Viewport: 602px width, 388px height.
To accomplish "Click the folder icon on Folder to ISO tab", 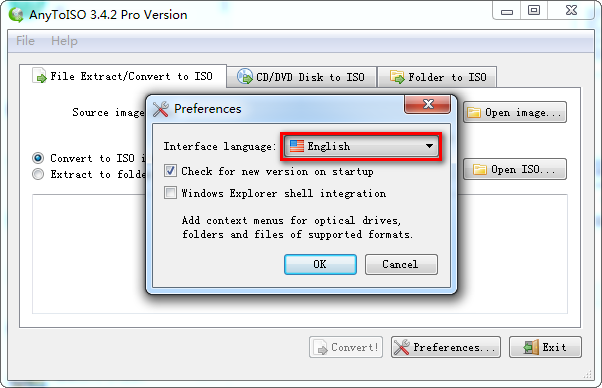I will point(397,76).
